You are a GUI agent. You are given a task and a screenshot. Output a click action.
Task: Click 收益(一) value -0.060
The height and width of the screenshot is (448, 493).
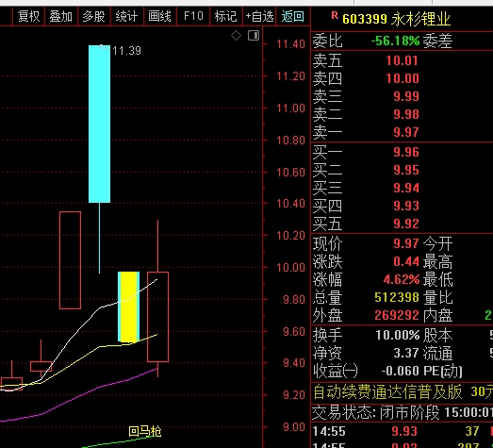401,371
